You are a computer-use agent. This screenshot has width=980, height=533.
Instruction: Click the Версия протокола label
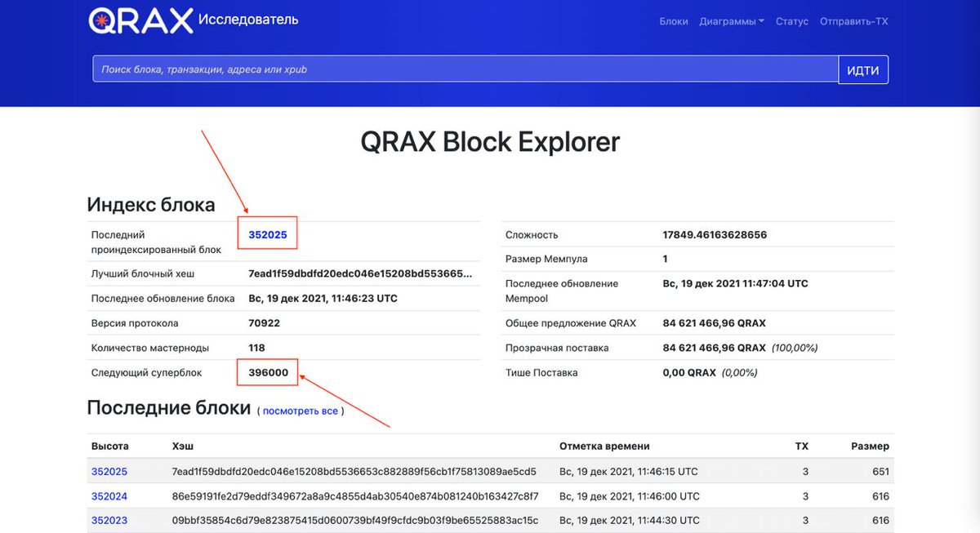[135, 323]
